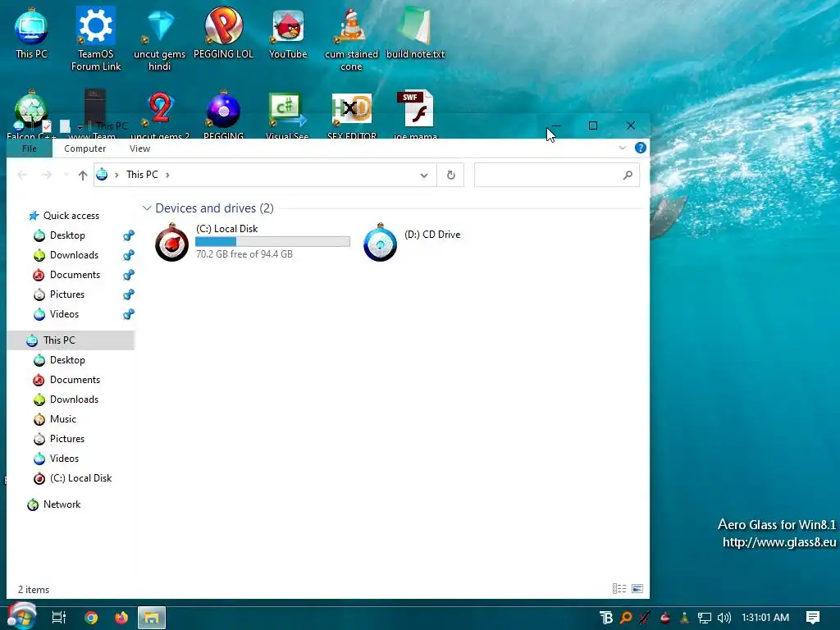Open the Customize Quick Access Toolbar arrow
The image size is (840, 630).
80,127
